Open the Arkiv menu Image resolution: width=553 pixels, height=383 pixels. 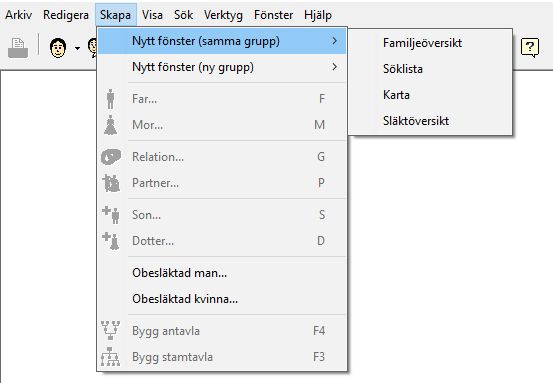click(x=18, y=15)
